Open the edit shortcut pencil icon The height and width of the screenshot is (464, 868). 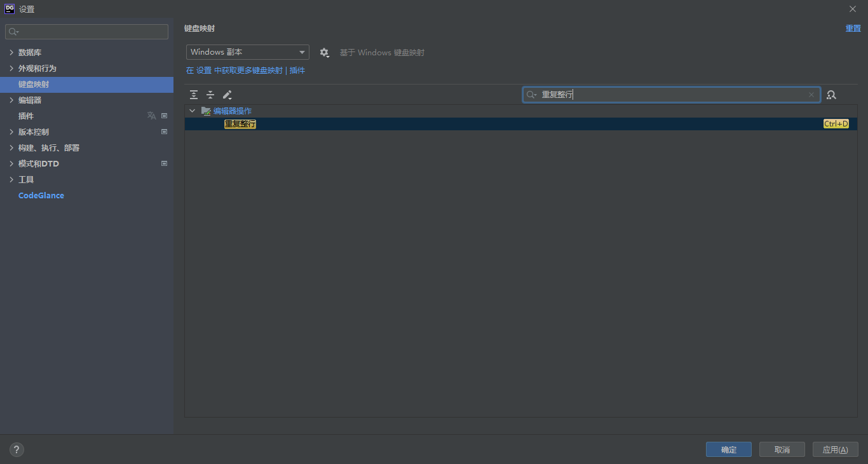tap(227, 94)
